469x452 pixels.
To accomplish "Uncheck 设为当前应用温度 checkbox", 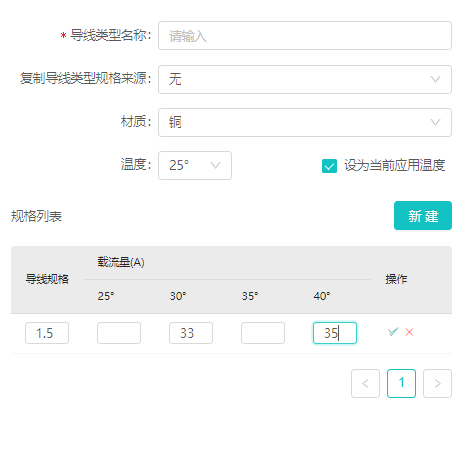I will pyautogui.click(x=329, y=166).
